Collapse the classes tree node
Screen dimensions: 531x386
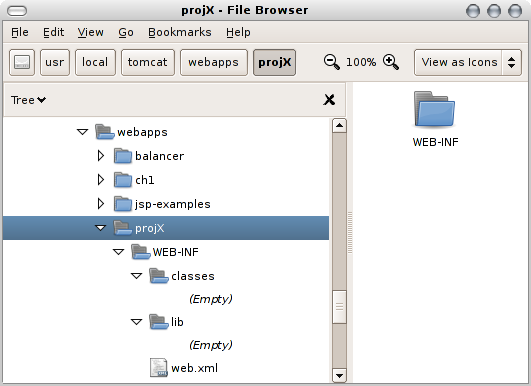tap(136, 276)
